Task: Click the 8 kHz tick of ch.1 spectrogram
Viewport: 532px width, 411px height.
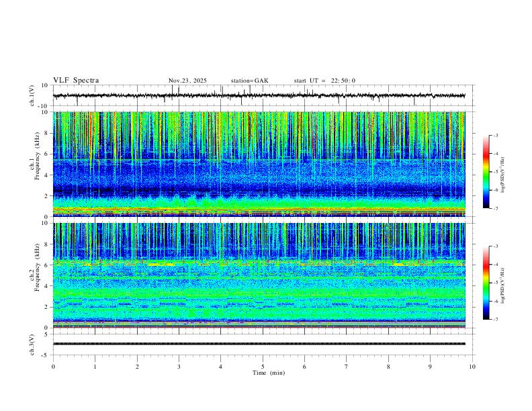Action: coord(47,133)
